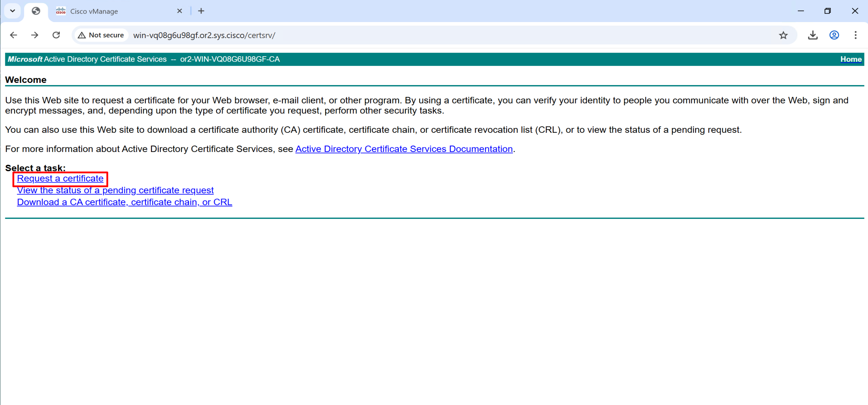Open Download a CA certificate link
Screen dimensions: 868x405
[125, 202]
